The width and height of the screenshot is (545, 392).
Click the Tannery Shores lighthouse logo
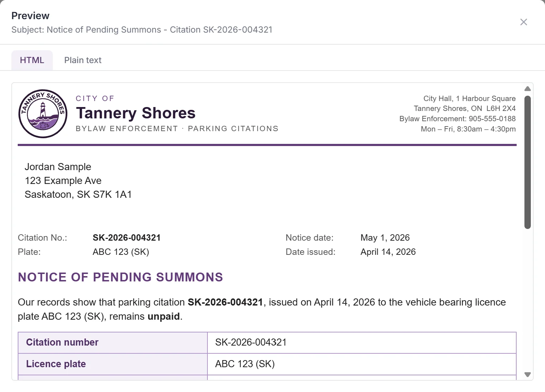click(x=43, y=113)
